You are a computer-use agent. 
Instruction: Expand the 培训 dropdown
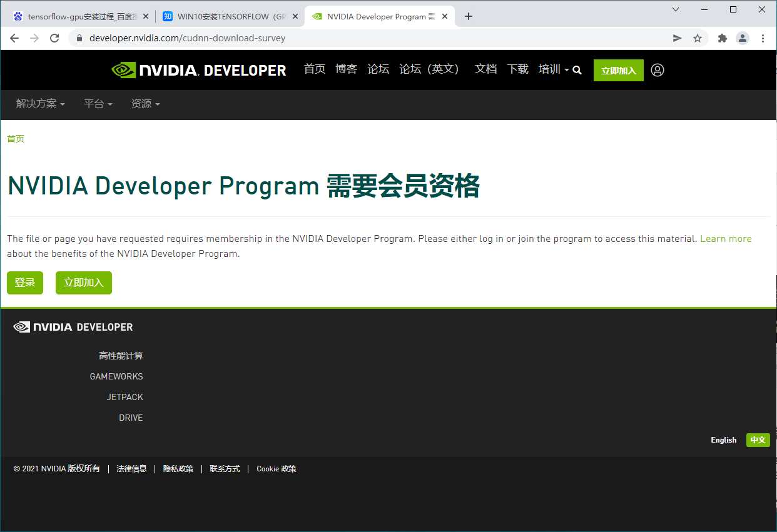click(x=554, y=69)
